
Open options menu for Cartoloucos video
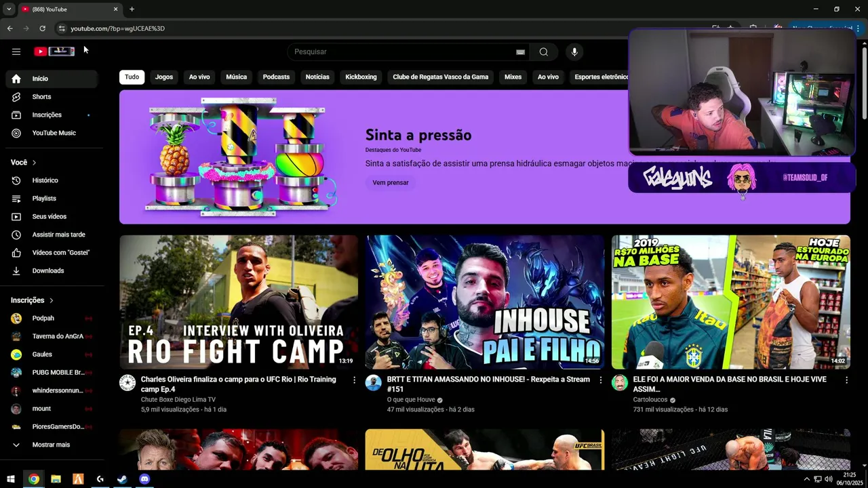[x=846, y=380]
